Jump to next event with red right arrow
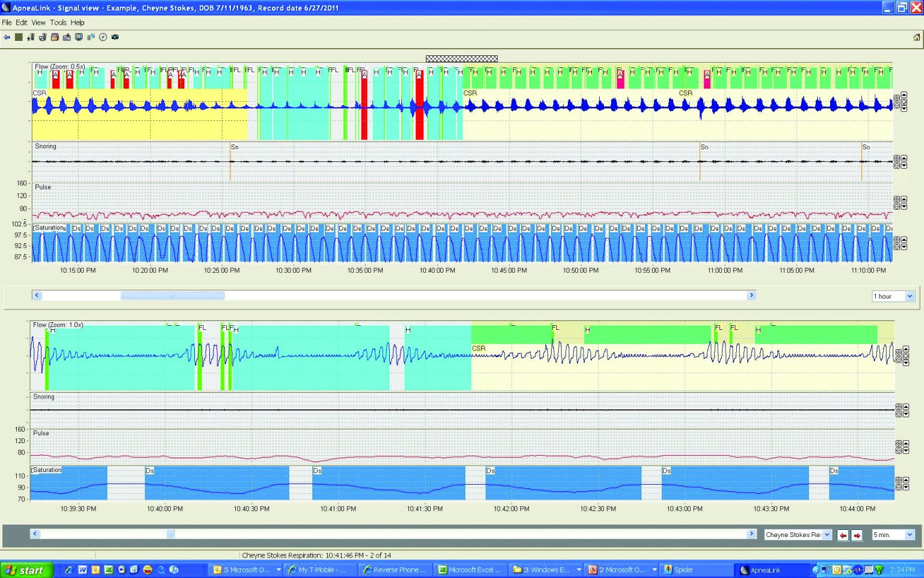 point(857,535)
